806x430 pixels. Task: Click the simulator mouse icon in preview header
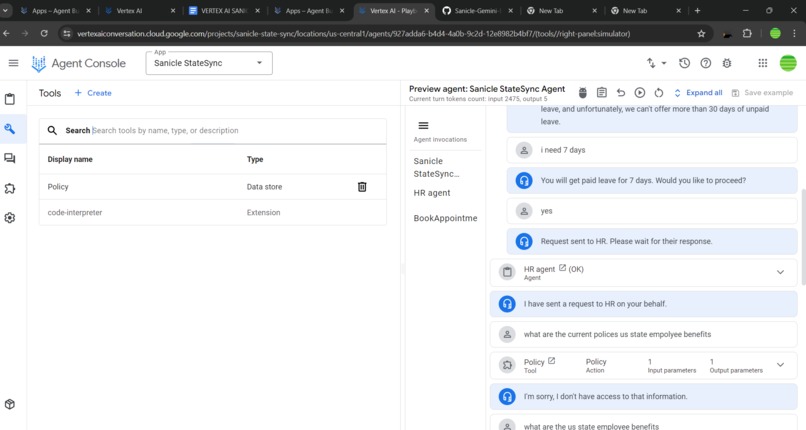(582, 93)
